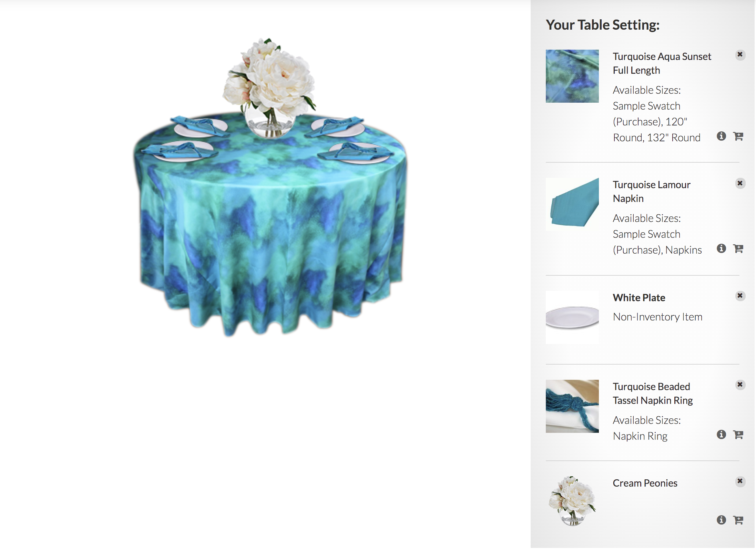Remove Turquoise Beaded Tassel Napkin Ring
The height and width of the screenshot is (550, 756).
[740, 385]
